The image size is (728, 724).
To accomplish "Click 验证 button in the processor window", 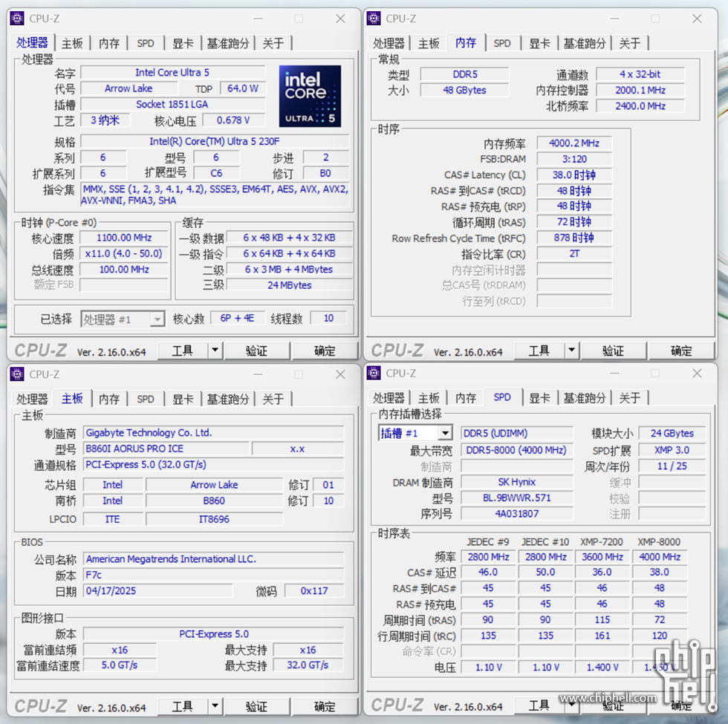I will tap(257, 350).
